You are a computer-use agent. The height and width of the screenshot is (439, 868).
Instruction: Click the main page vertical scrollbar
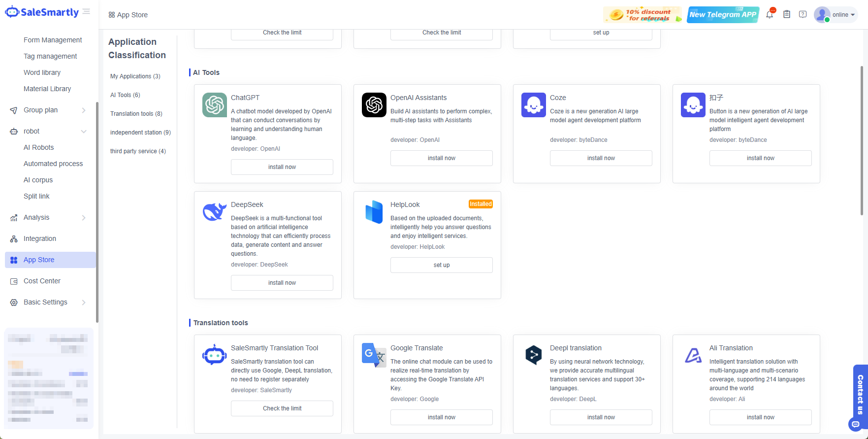click(x=862, y=140)
